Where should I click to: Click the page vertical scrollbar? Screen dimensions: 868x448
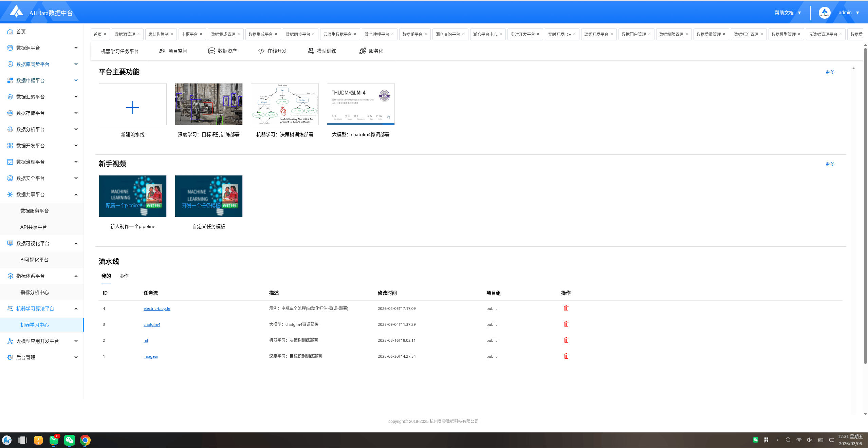pyautogui.click(x=865, y=204)
